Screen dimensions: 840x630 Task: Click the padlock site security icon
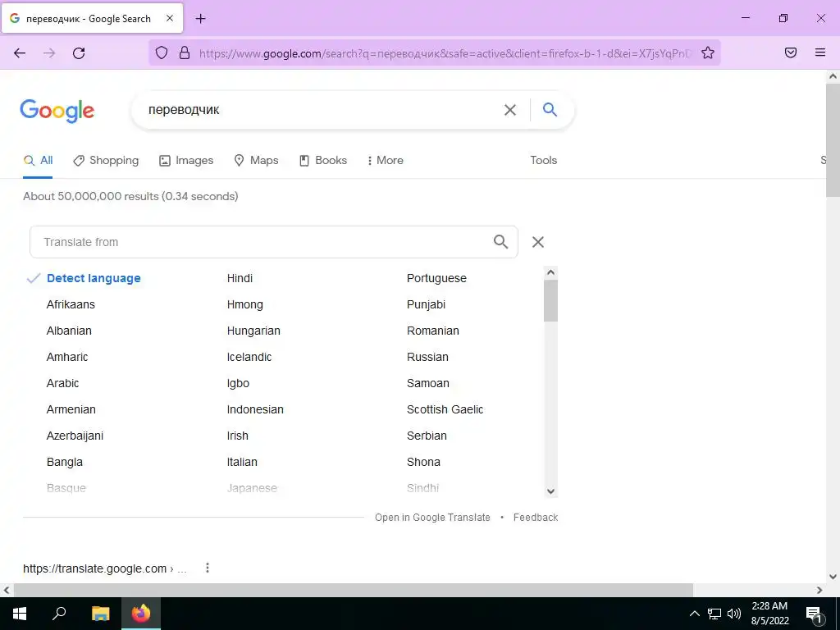point(185,52)
